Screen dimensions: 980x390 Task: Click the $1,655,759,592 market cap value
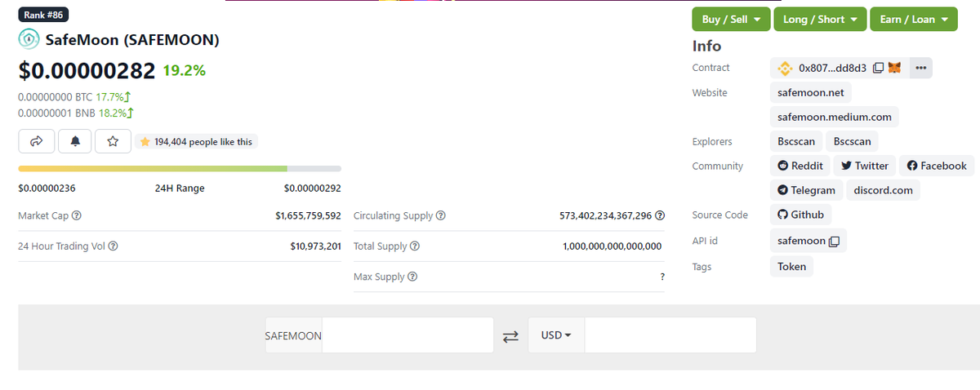(x=308, y=216)
